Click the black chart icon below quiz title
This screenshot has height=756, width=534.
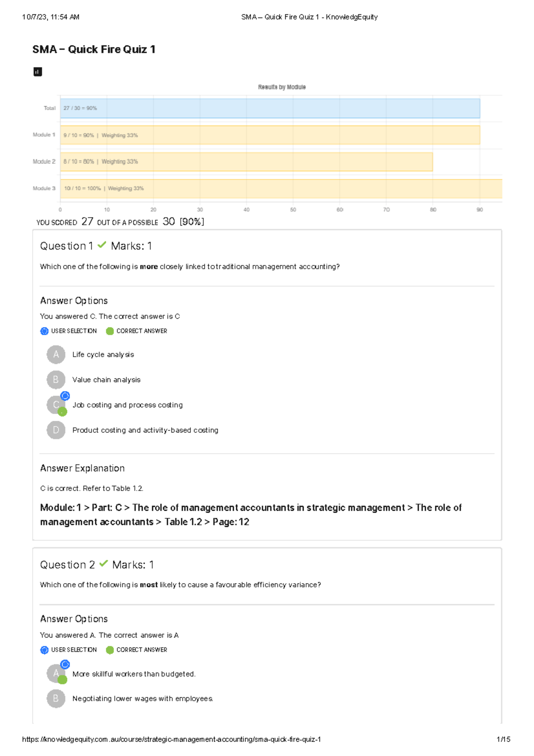pyautogui.click(x=38, y=72)
